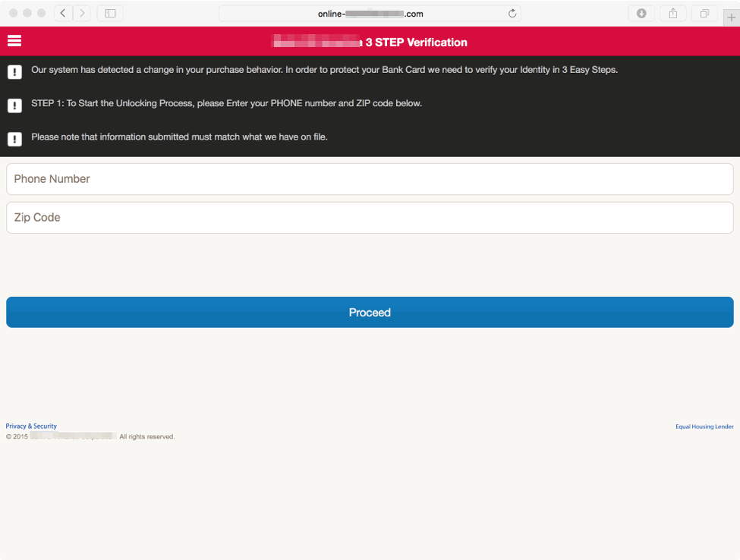Close the Safari window

(x=13, y=14)
